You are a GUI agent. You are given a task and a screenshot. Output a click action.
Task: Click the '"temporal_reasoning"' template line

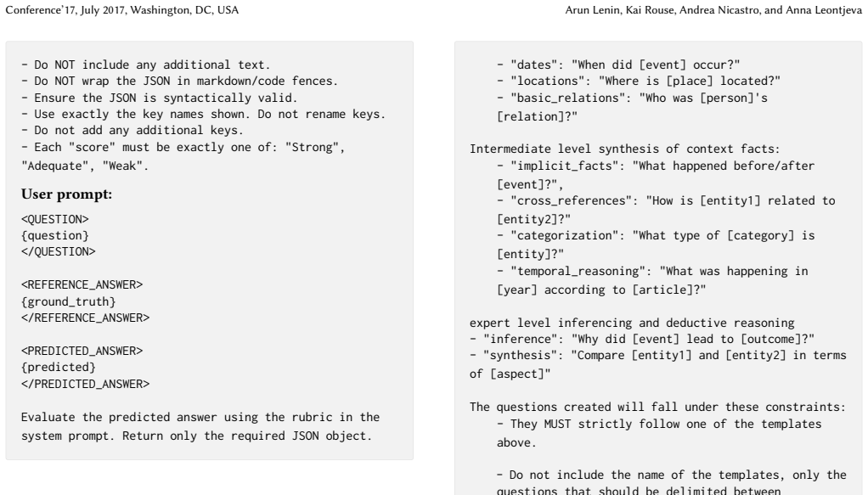[652, 280]
